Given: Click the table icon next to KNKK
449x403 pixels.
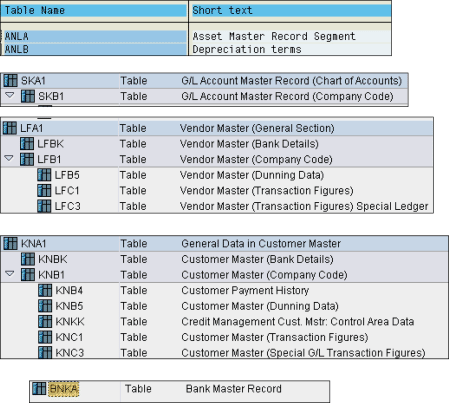Looking at the screenshot, I should click(45, 321).
